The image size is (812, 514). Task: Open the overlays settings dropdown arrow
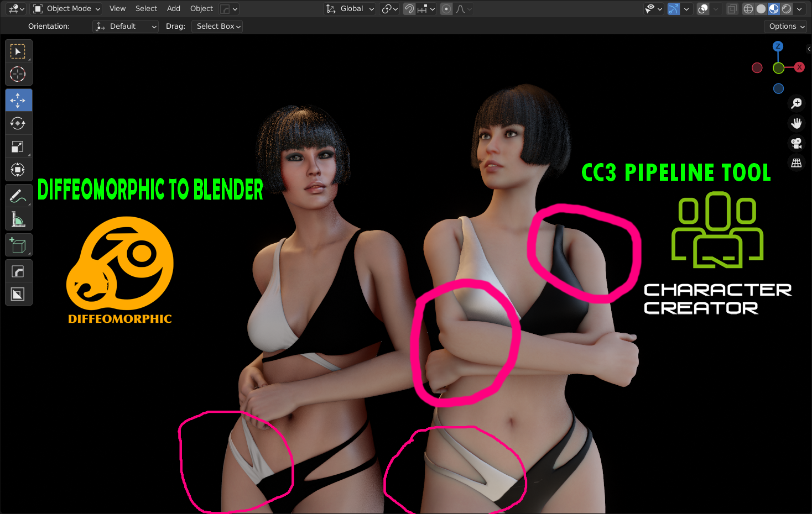[716, 9]
